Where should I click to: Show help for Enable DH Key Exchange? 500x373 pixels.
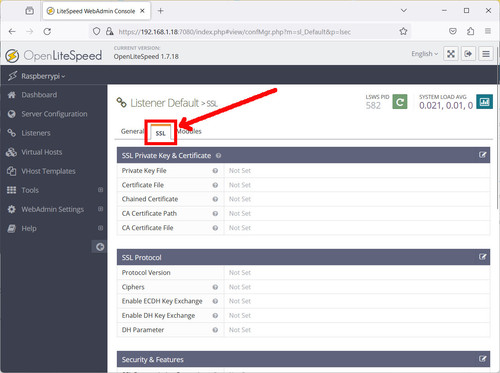click(x=215, y=315)
